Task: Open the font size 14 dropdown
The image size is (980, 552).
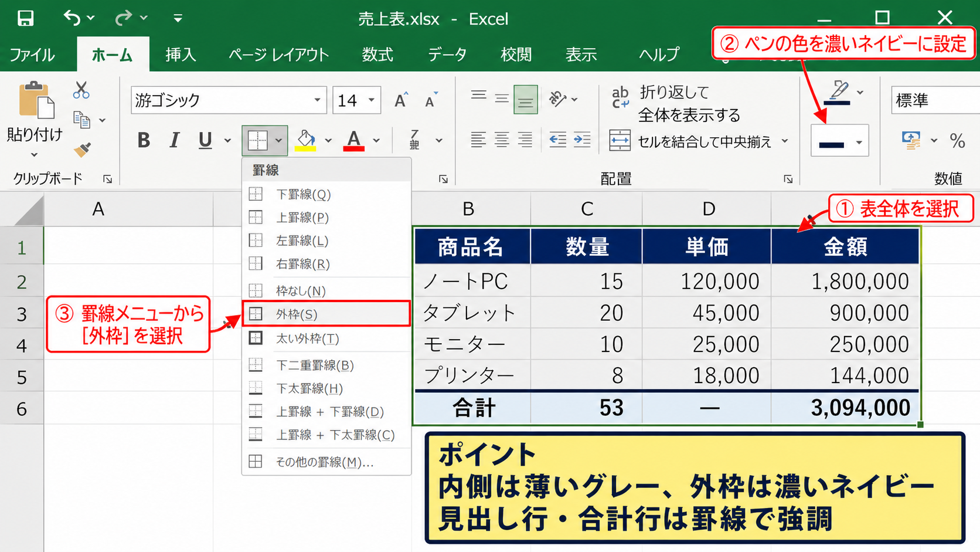Action: (x=372, y=100)
